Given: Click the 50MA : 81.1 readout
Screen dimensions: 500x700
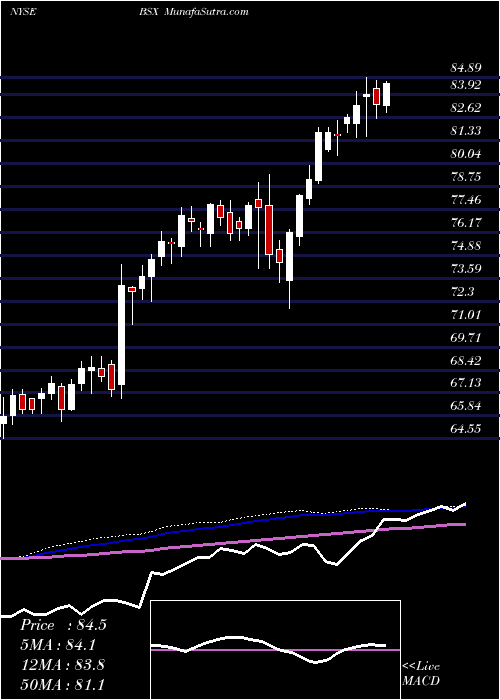Looking at the screenshot, I should (62, 684).
